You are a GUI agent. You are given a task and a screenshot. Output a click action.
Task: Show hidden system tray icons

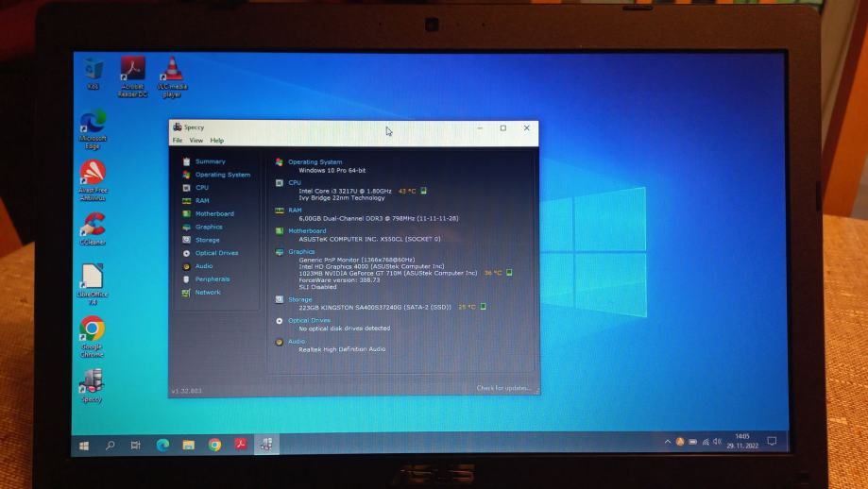click(x=668, y=442)
